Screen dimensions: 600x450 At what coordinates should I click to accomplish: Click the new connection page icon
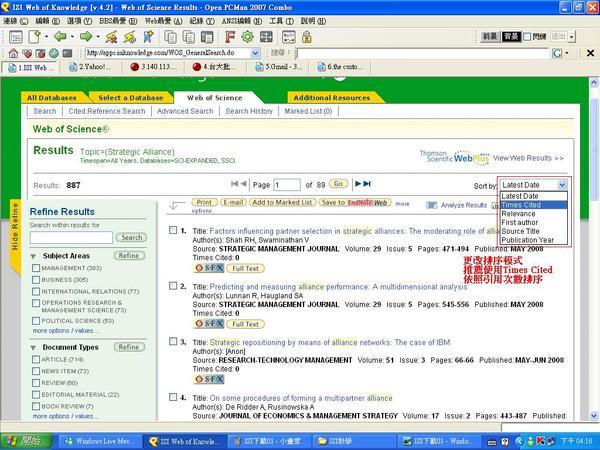point(34,37)
